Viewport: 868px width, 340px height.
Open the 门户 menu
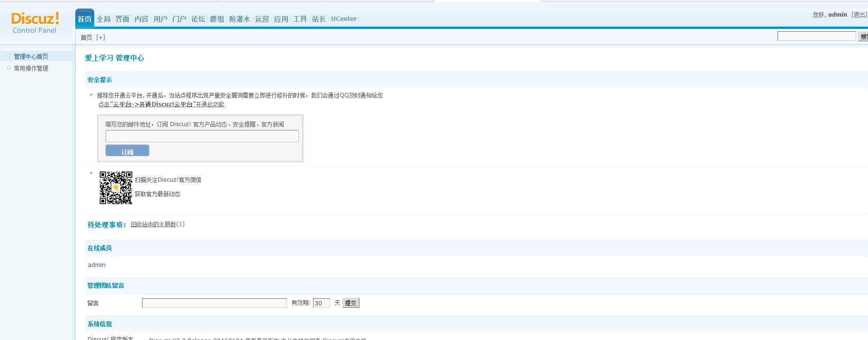(179, 19)
